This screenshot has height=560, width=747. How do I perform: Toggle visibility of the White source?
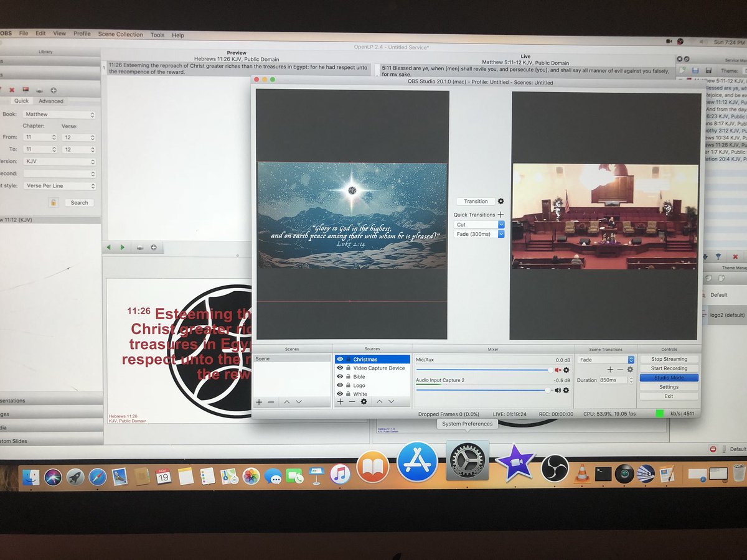[340, 394]
